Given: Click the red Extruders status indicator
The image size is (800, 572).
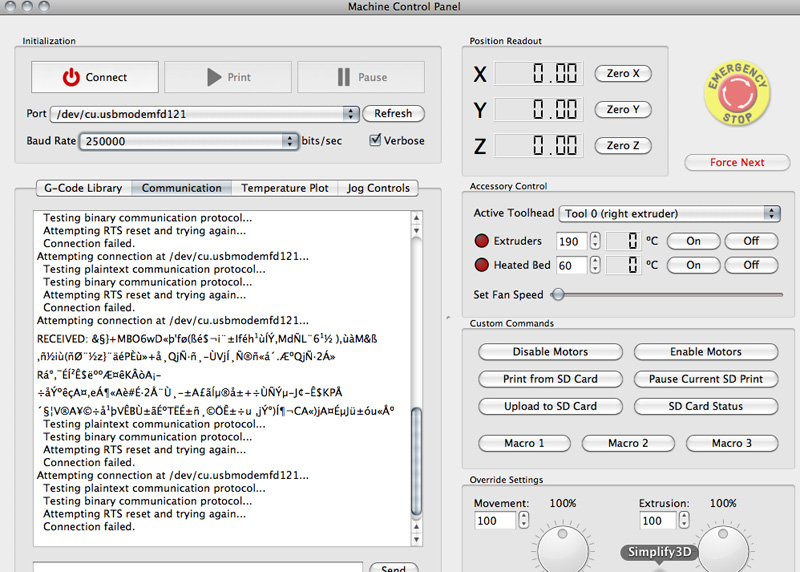Looking at the screenshot, I should [481, 241].
